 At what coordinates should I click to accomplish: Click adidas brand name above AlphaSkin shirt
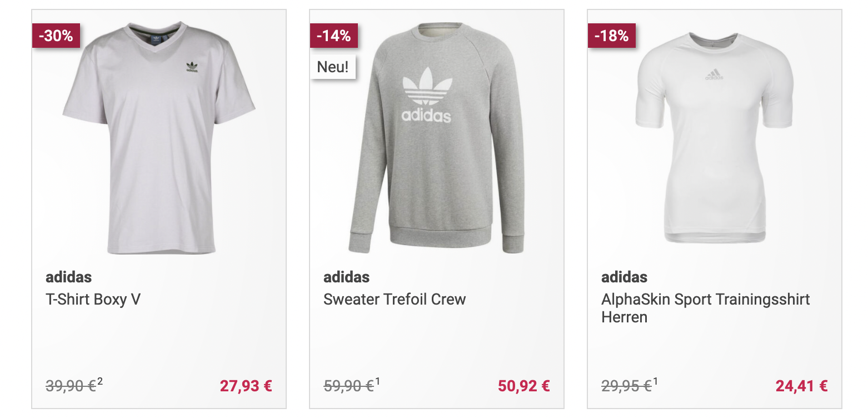(x=624, y=277)
